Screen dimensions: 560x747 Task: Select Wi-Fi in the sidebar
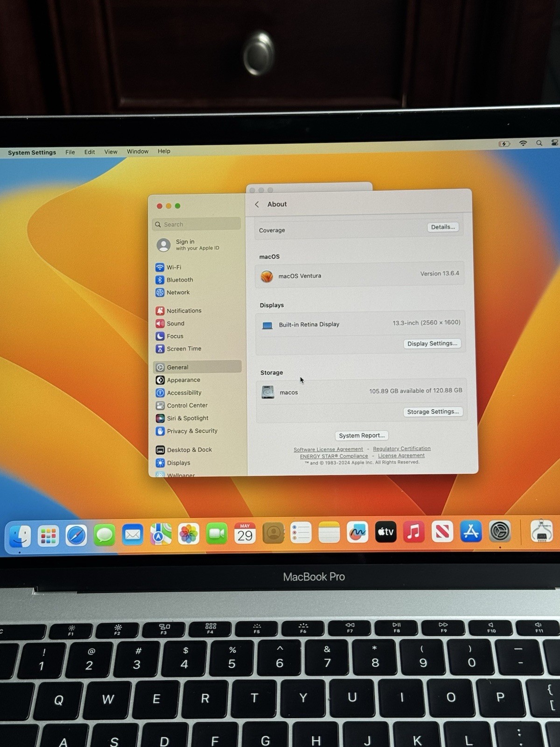point(197,267)
